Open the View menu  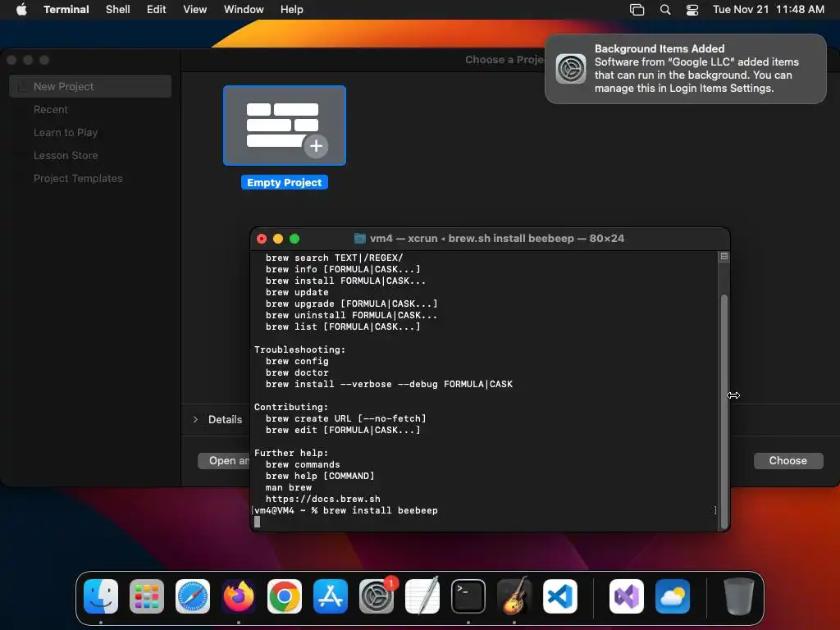coord(195,9)
